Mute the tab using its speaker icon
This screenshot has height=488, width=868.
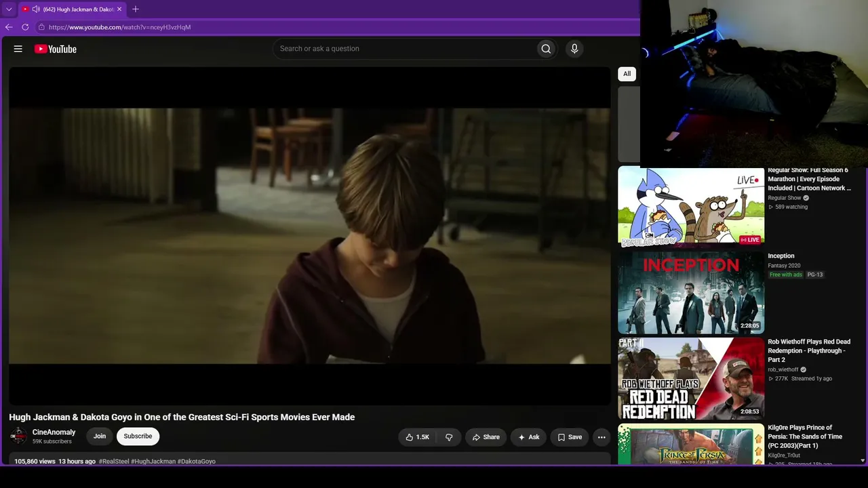36,9
